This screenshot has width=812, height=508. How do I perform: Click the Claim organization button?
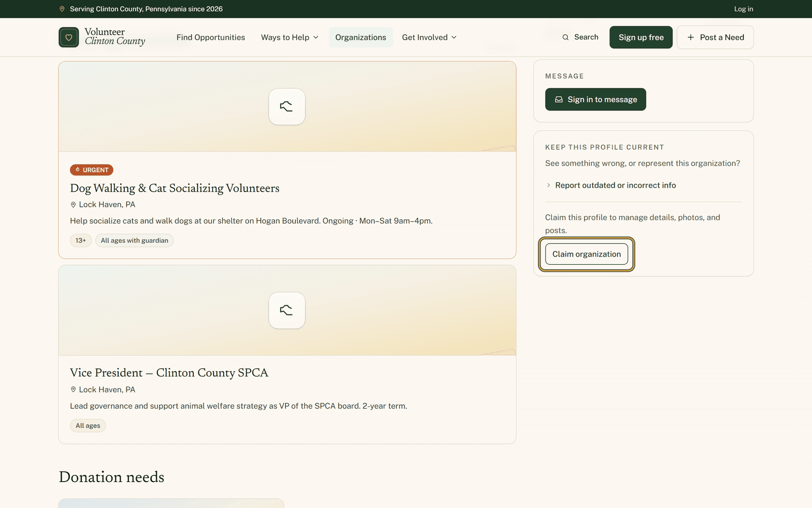point(587,254)
